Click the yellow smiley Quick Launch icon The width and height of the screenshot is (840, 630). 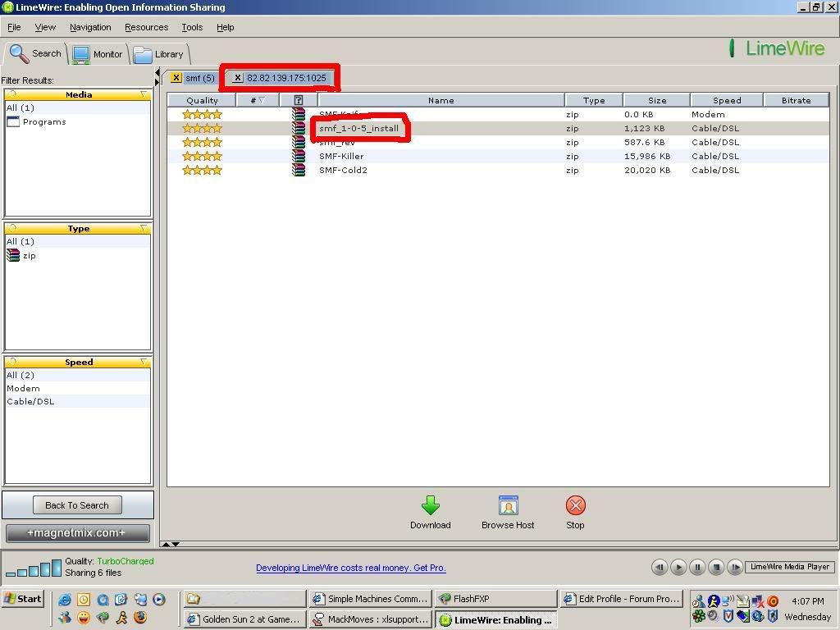point(84,618)
